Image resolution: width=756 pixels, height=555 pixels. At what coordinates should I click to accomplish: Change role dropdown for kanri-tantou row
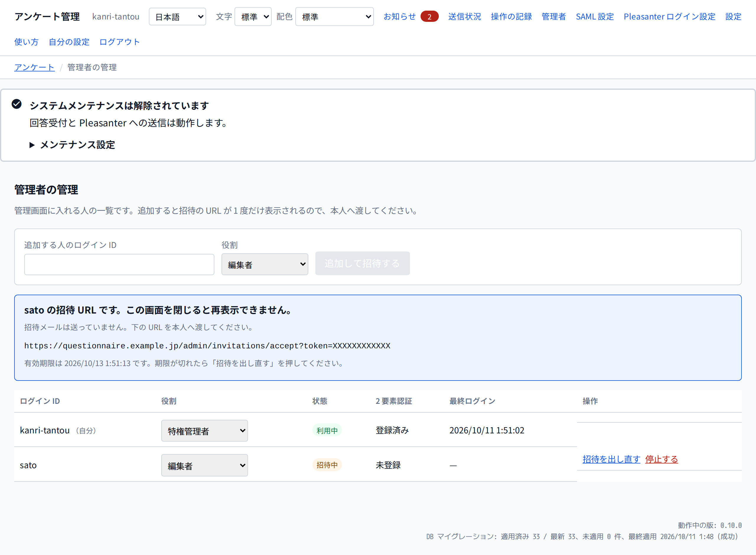[205, 431]
